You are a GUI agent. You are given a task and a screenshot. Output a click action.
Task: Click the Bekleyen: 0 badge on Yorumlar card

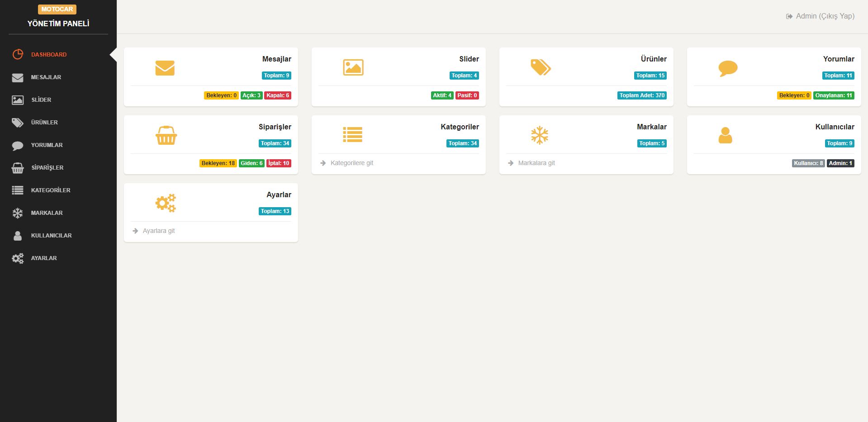coord(794,95)
